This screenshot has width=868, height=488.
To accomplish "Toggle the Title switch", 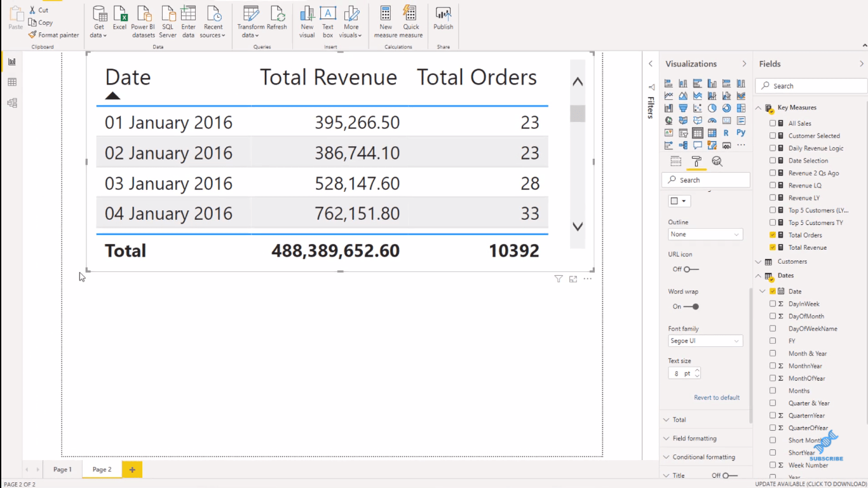I will point(730,475).
